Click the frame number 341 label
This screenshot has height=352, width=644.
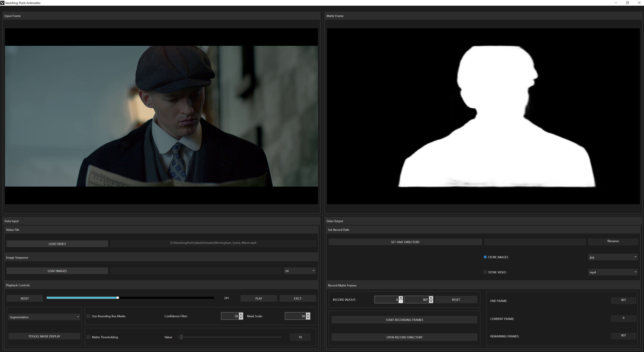point(226,298)
